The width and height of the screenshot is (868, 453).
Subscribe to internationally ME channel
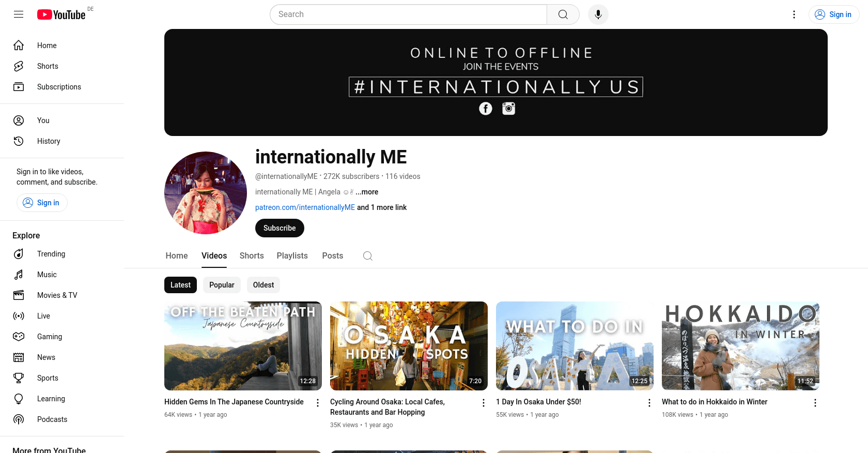(280, 228)
